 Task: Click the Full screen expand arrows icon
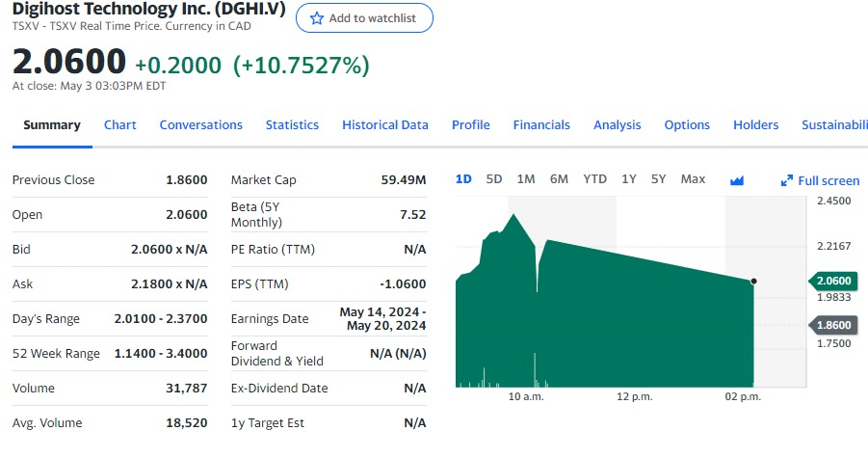coord(787,181)
